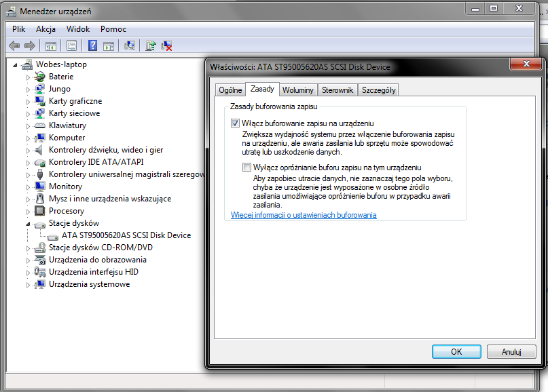Click the Scan for hardware changes toolbar icon
Viewport: 548px width, 392px height.
(x=129, y=45)
